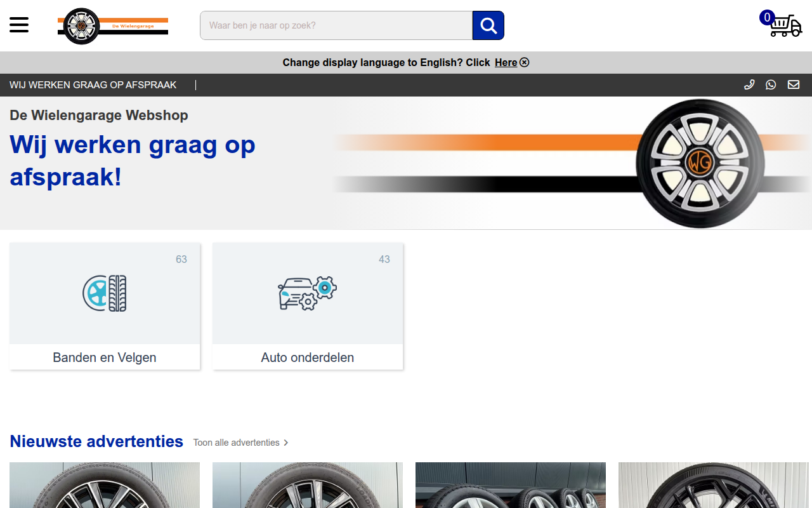
Task: Open the first listing thumbnail under Nieuwste advertenties
Action: 105,485
